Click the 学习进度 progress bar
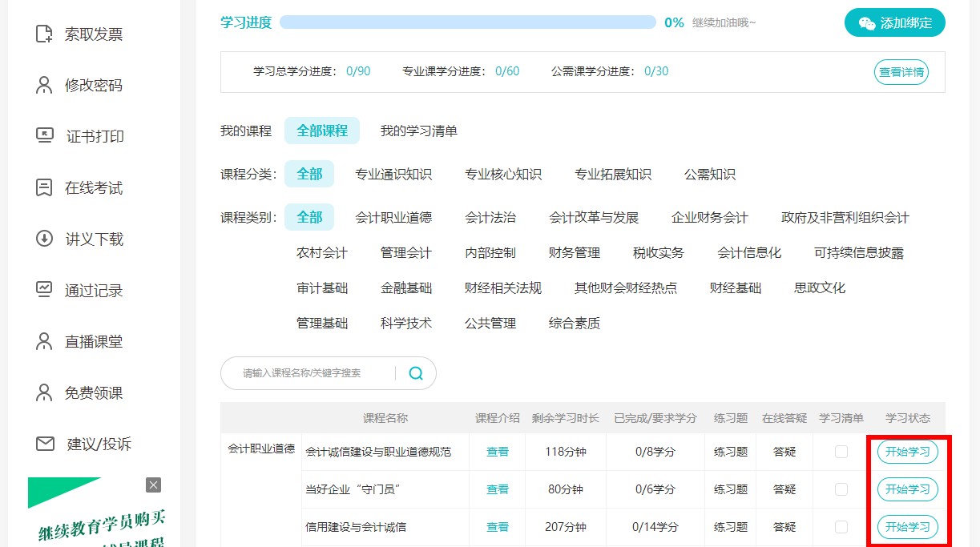Viewport: 980px width, 547px height. pos(467,22)
